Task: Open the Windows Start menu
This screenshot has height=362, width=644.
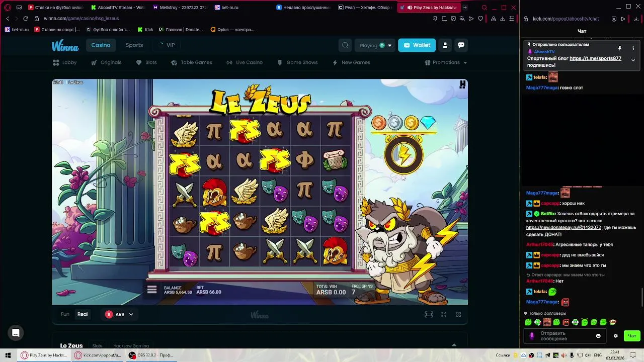Action: pyautogui.click(x=8, y=355)
